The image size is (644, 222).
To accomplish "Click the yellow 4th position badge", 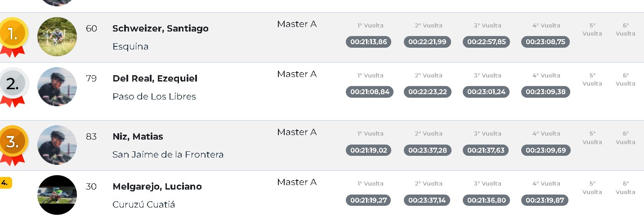I will click(x=5, y=183).
